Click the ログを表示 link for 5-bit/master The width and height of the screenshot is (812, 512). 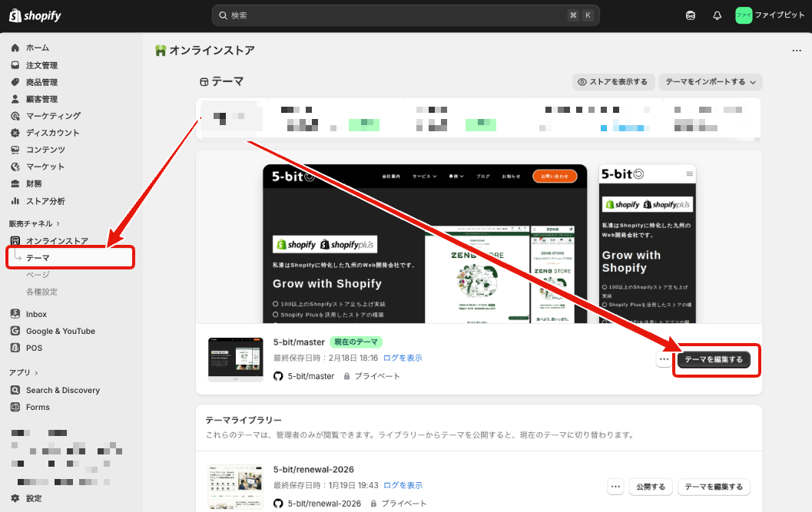pos(403,356)
